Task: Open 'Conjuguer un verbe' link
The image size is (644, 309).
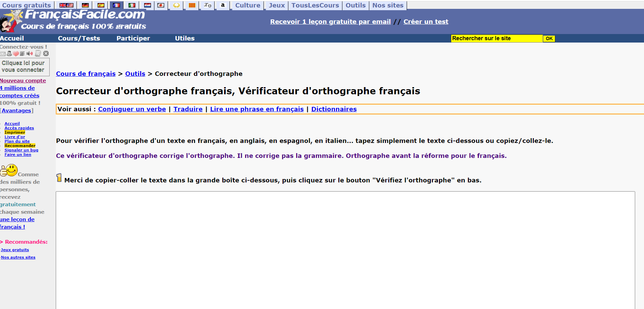Action: [x=132, y=109]
